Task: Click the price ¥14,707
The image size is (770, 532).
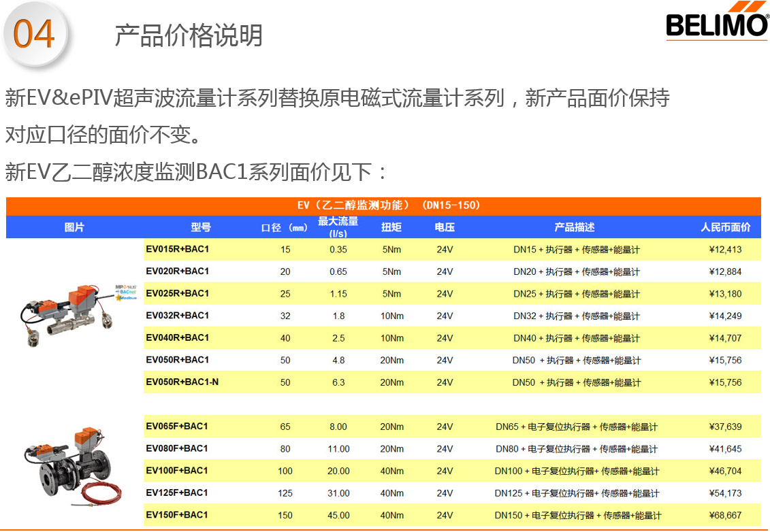Action: coord(725,337)
